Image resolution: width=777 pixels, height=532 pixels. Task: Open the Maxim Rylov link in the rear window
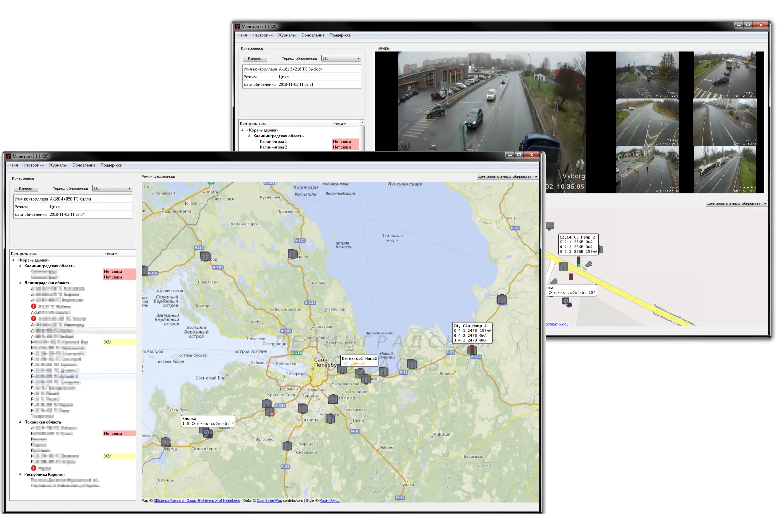tap(558, 324)
